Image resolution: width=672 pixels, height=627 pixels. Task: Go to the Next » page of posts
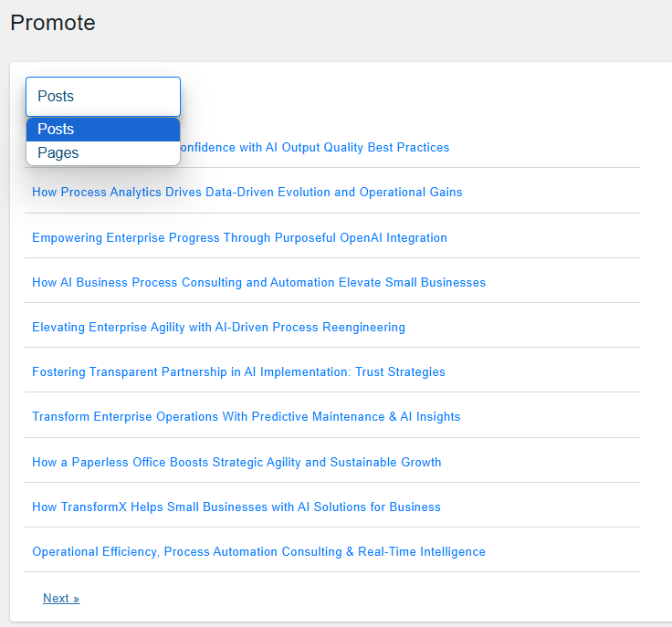[61, 599]
